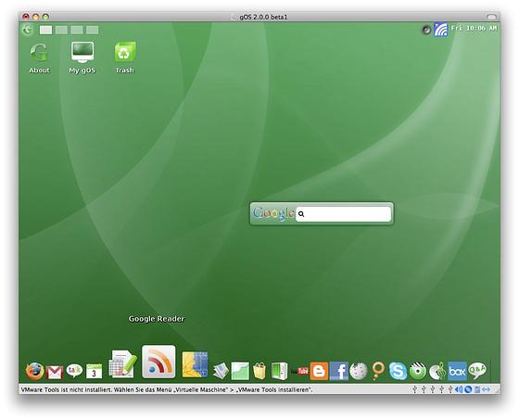Open Blogger from the dock
This screenshot has width=519, height=420.
click(319, 371)
